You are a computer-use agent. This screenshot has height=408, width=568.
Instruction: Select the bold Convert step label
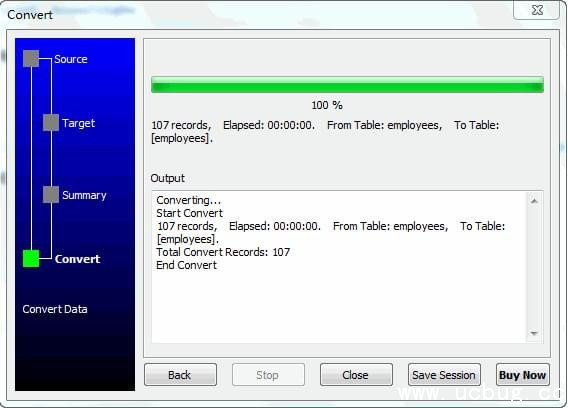pos(78,259)
